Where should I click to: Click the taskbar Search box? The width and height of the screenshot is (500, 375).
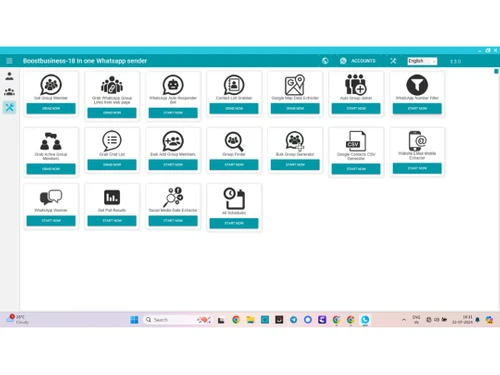click(x=178, y=320)
